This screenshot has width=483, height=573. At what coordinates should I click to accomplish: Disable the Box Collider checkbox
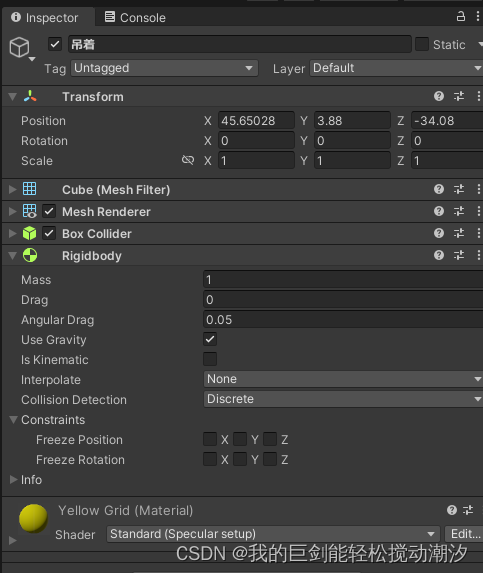(x=49, y=233)
